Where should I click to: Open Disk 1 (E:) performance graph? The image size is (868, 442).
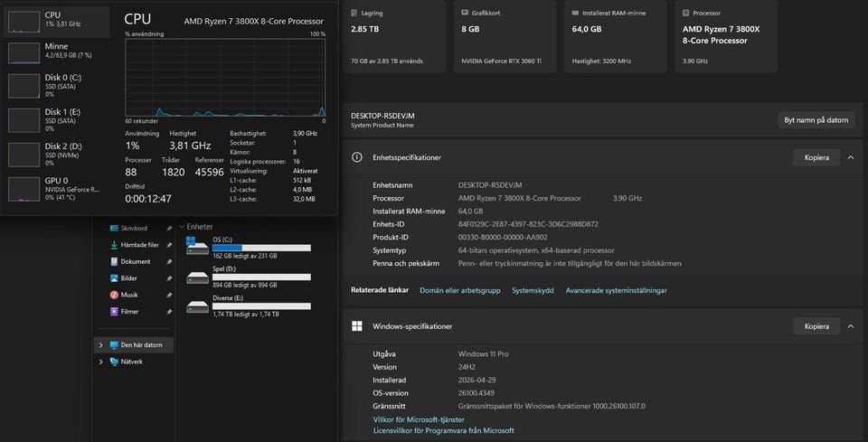[x=56, y=120]
